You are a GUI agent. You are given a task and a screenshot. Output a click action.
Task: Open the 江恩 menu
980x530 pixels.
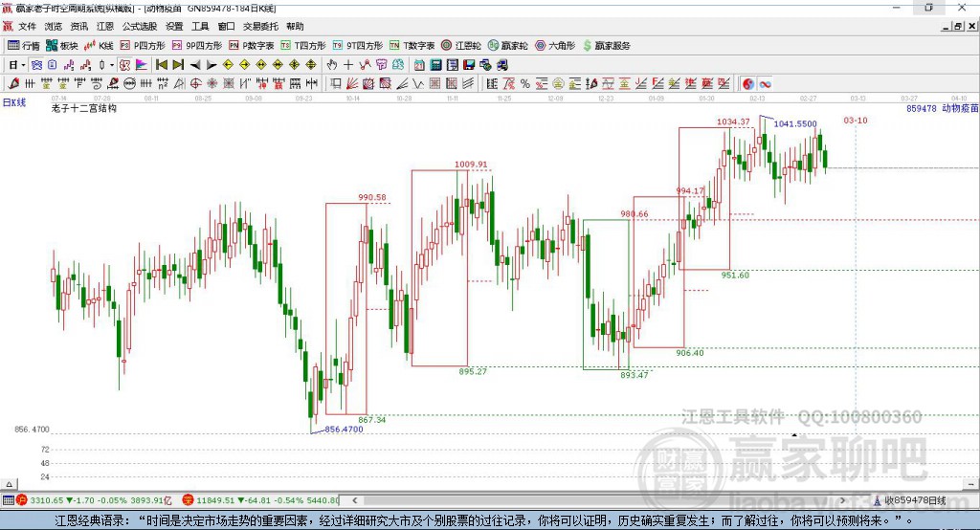[x=105, y=26]
